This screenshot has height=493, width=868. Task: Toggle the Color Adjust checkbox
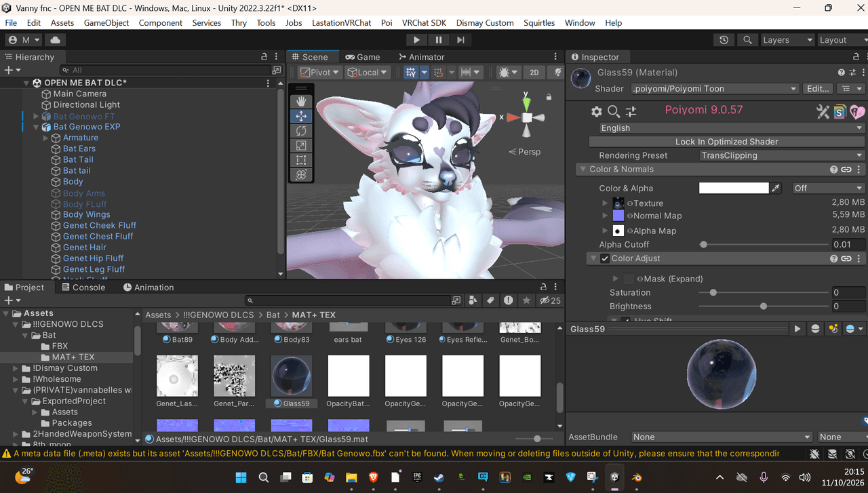pyautogui.click(x=605, y=258)
